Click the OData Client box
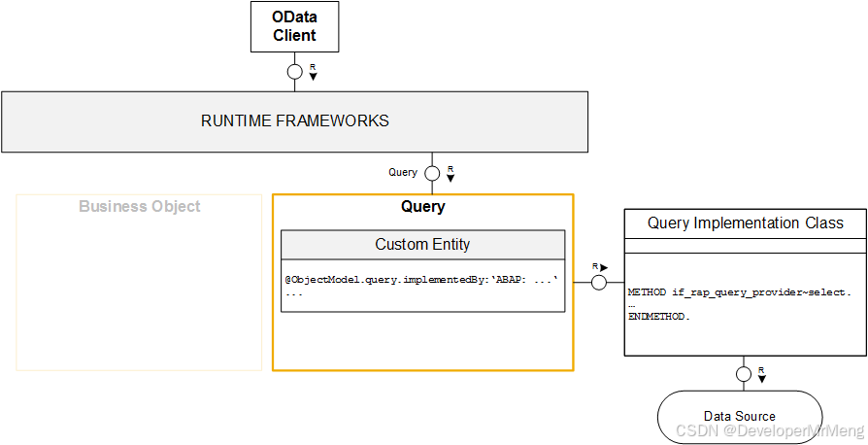Viewport: 868px width, 445px height. pyautogui.click(x=294, y=26)
